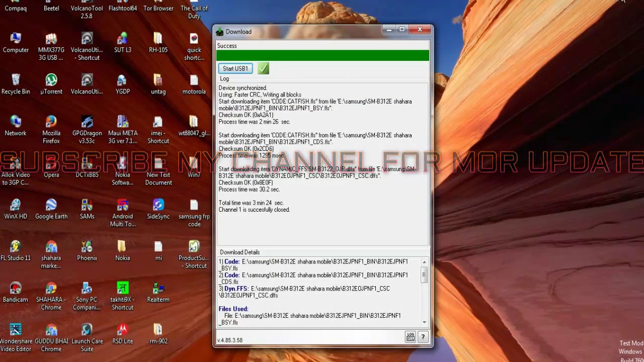Image resolution: width=644 pixels, height=362 pixels.
Task: Click the Start USB1 button
Action: (235, 68)
